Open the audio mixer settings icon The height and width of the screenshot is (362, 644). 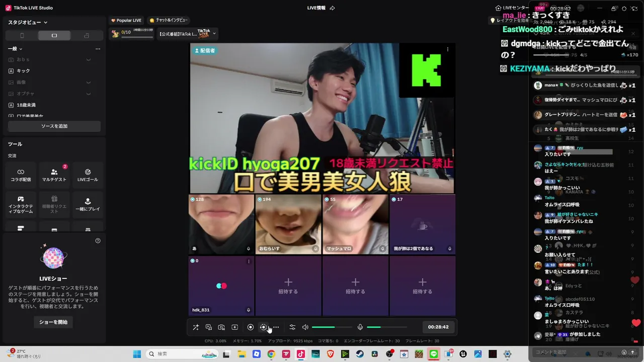coord(292,327)
